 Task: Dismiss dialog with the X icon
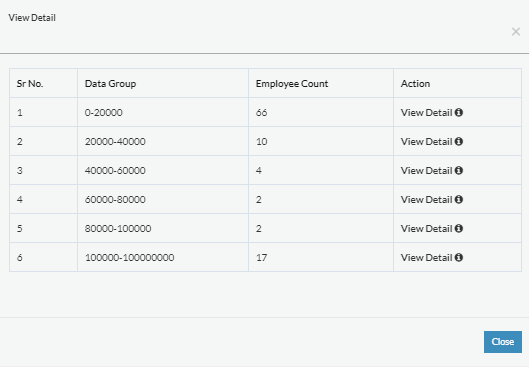coord(516,32)
